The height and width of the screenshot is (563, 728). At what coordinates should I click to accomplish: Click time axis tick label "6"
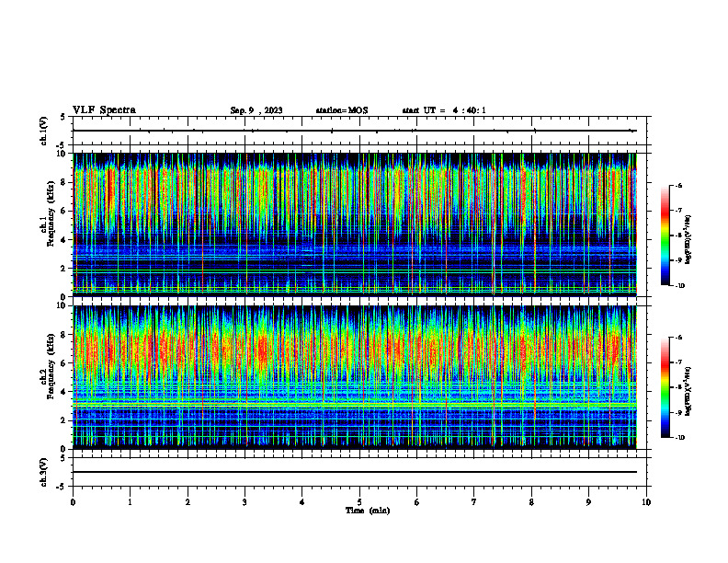(417, 502)
